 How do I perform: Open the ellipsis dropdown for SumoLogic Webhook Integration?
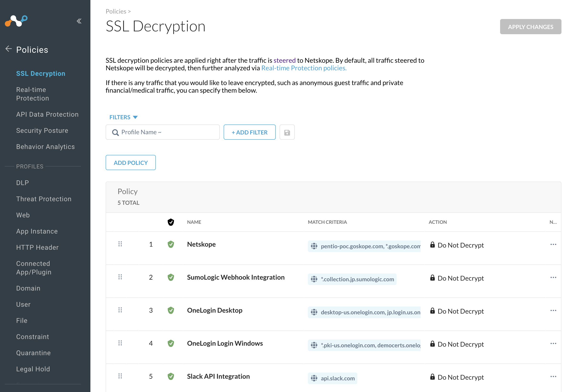(553, 277)
